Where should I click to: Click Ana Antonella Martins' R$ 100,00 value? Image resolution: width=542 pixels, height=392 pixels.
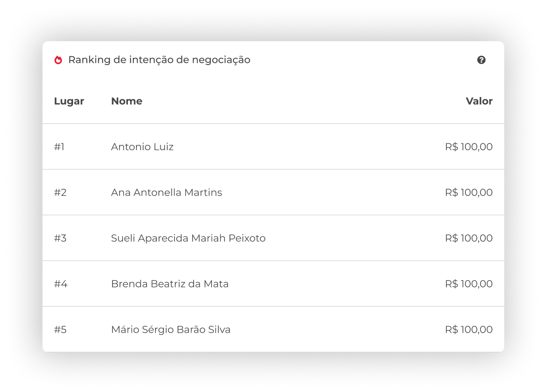469,192
